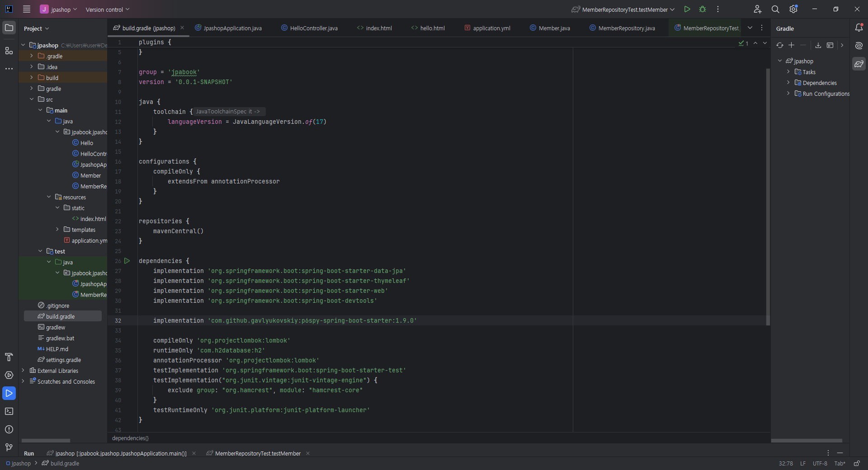The image size is (868, 470).
Task: Collapse the src folder
Action: tap(32, 99)
